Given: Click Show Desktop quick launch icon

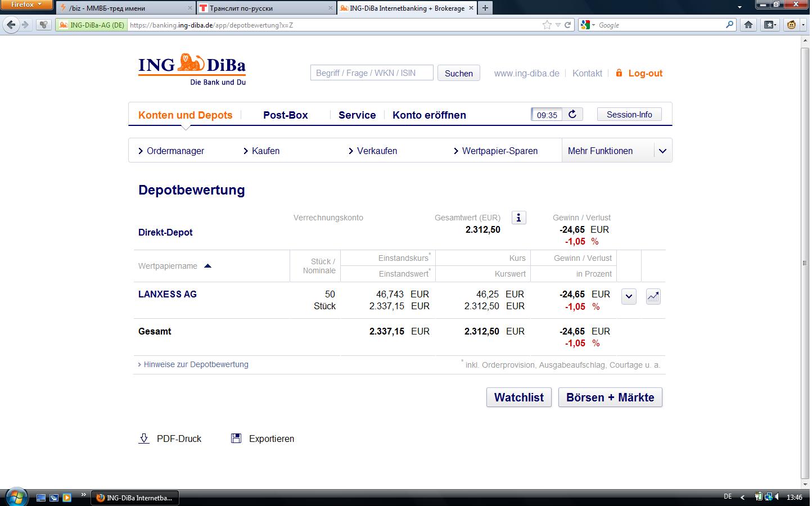Looking at the screenshot, I should point(41,498).
